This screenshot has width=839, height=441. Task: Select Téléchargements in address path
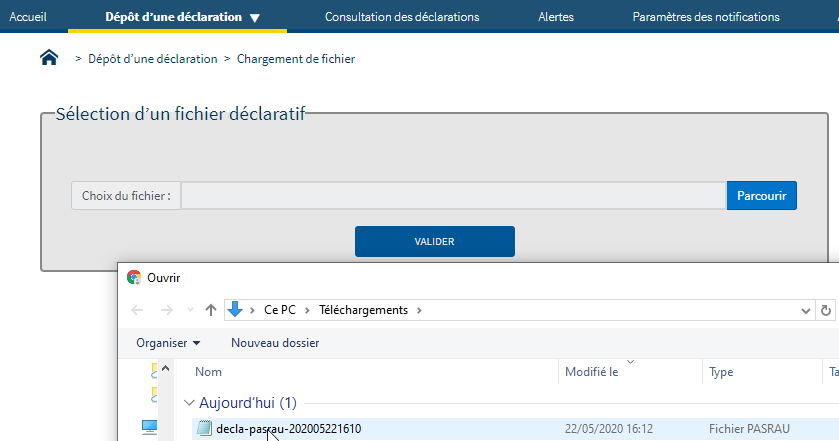[363, 310]
